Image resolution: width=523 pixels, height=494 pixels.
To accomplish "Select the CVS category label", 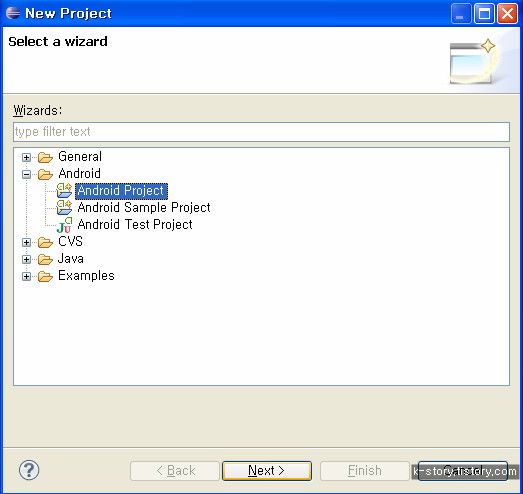I will [x=70, y=241].
